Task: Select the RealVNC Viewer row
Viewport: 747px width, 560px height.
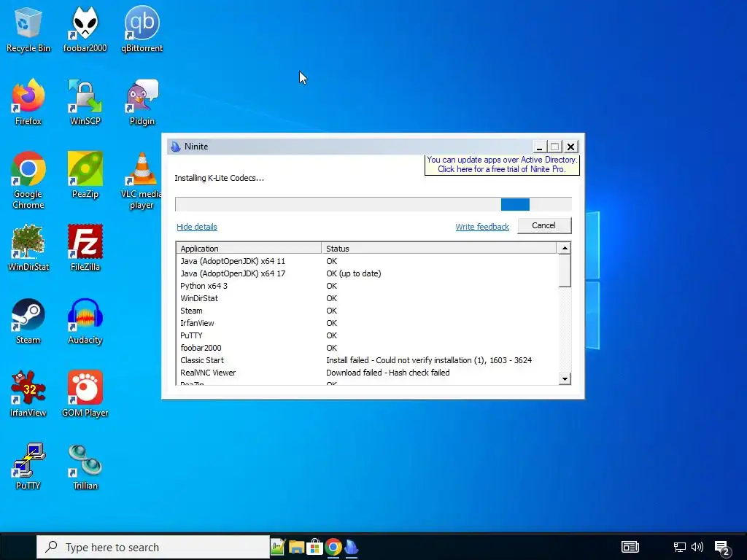Action: pos(366,373)
